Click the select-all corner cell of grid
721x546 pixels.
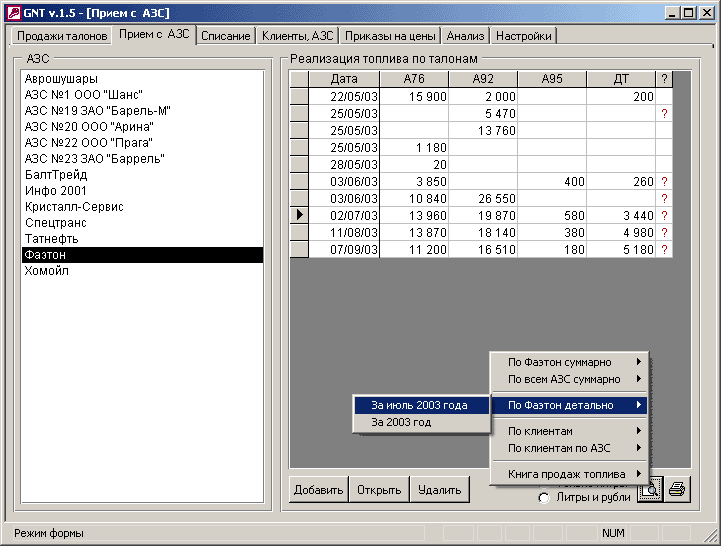pos(299,79)
